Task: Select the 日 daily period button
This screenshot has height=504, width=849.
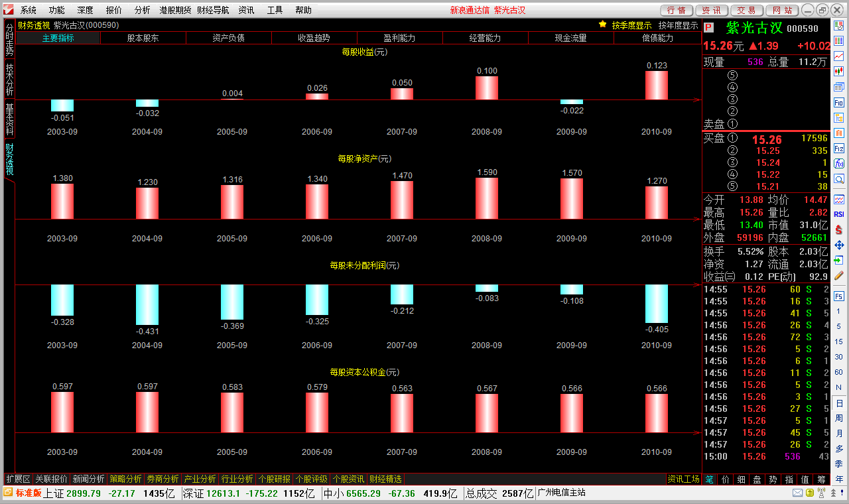Action: [839, 403]
